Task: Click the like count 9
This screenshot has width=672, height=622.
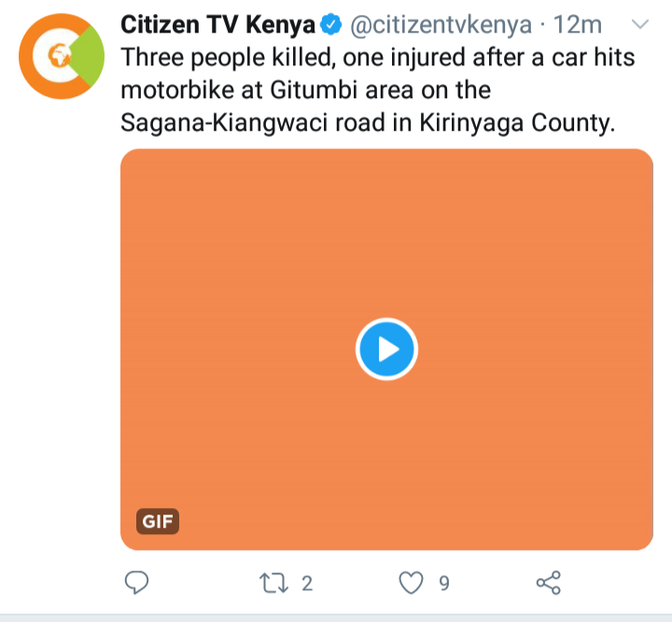Action: click(444, 584)
